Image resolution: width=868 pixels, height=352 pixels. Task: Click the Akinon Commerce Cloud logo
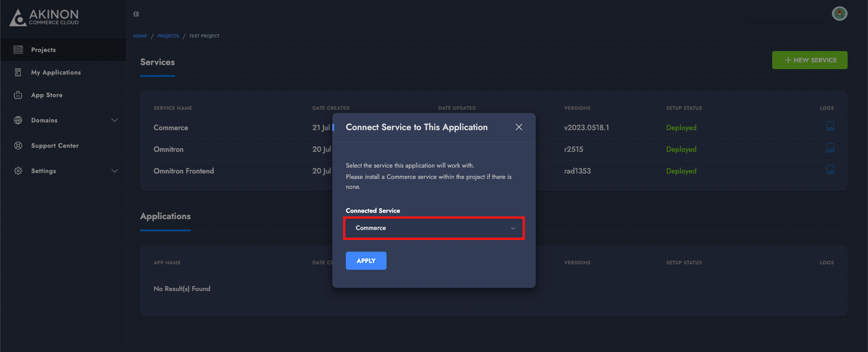(44, 17)
